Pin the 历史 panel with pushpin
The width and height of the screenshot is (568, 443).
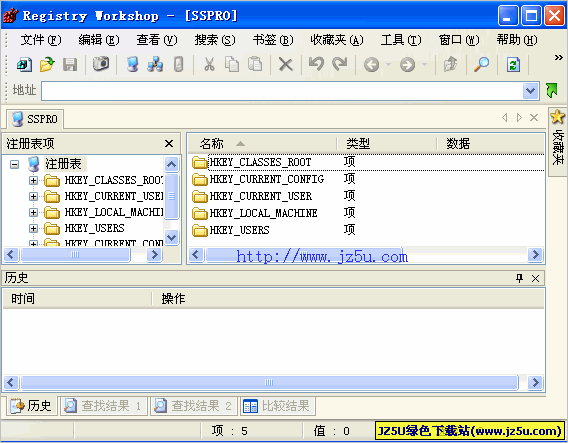click(x=519, y=278)
